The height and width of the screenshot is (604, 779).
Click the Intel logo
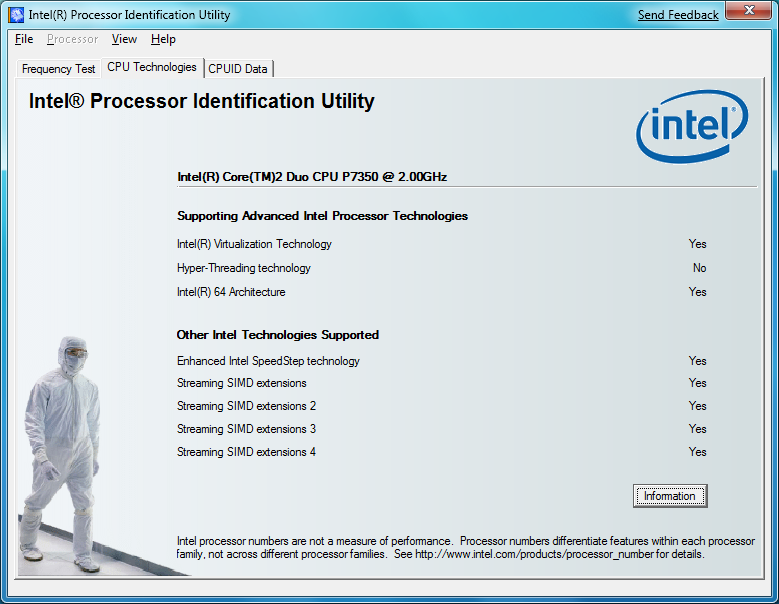692,126
